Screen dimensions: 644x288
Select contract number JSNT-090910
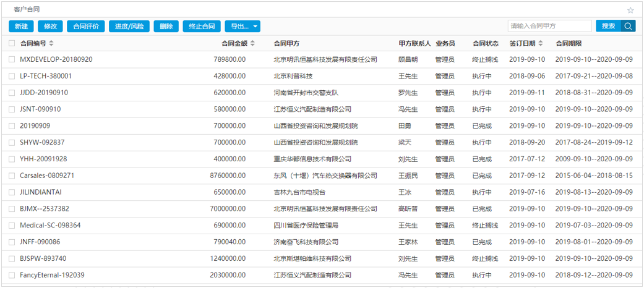(x=41, y=109)
